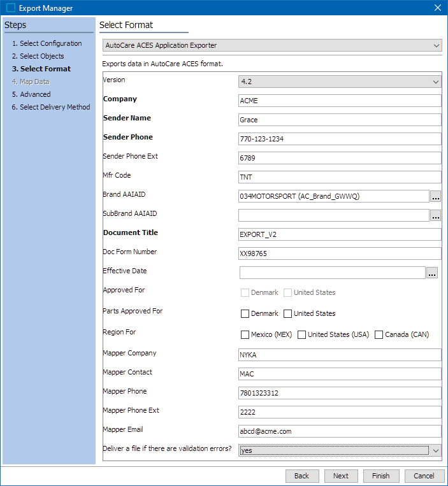The height and width of the screenshot is (486, 448).
Task: Click Mapper Phone field 7801323312
Action: click(340, 393)
